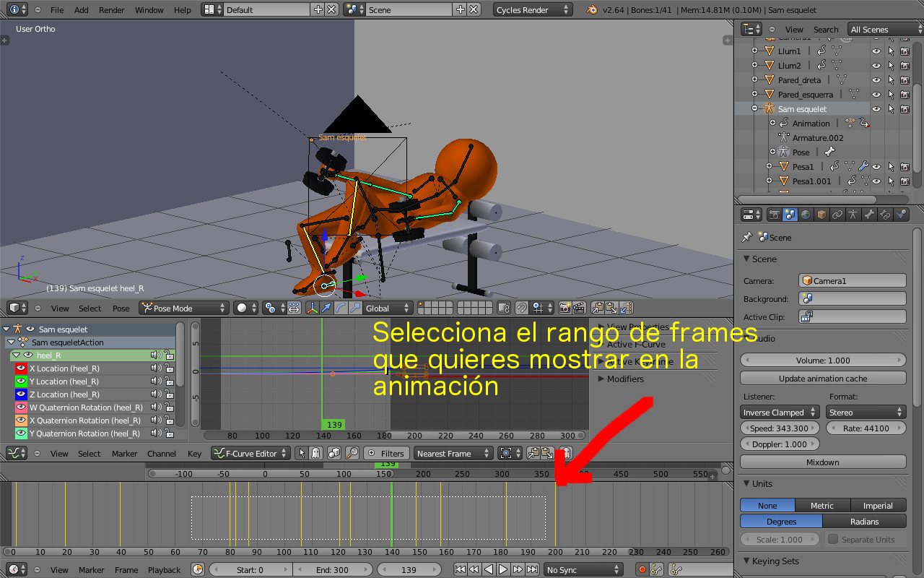Open the Playback menu in the timeline
The height and width of the screenshot is (578, 924).
click(165, 570)
